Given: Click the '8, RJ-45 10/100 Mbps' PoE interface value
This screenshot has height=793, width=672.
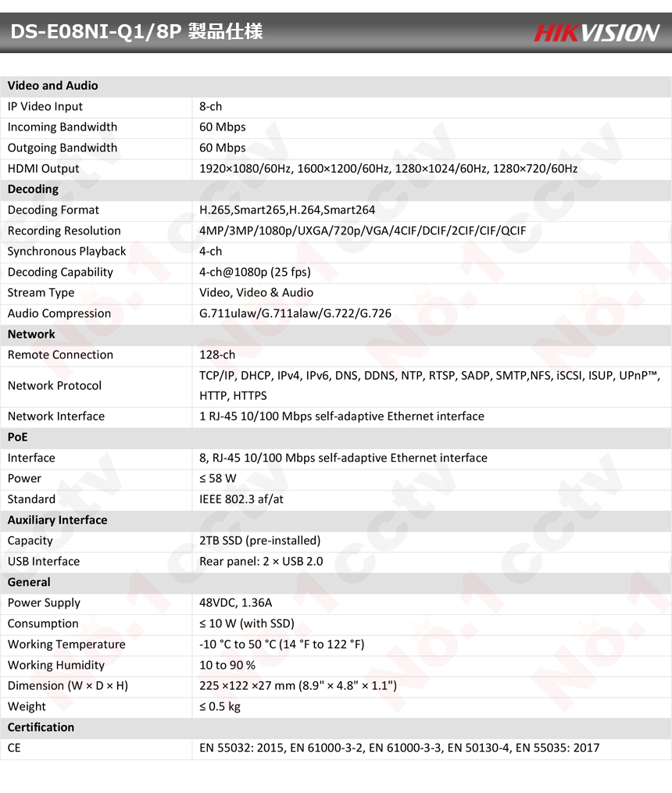Looking at the screenshot, I should [x=343, y=458].
